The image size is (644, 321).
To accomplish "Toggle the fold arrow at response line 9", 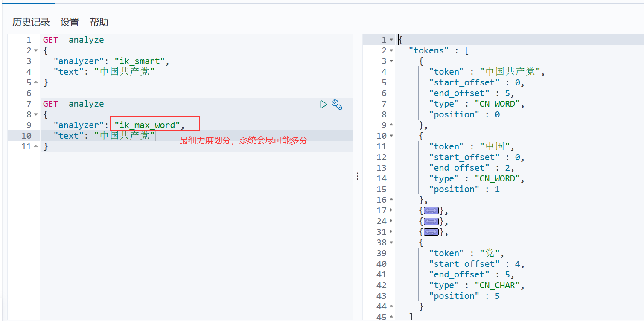I will pyautogui.click(x=391, y=125).
